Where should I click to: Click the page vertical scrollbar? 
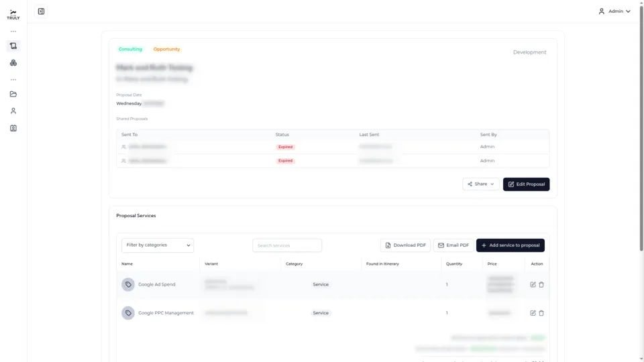641,127
